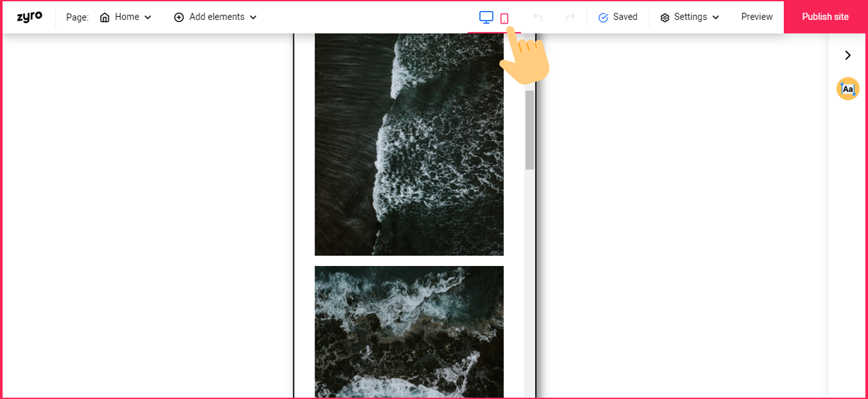Select the lower rocky shore image

tap(409, 332)
